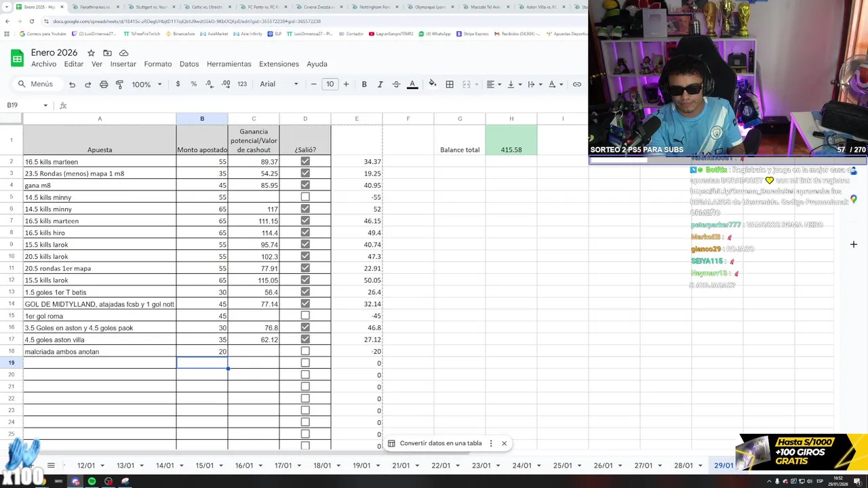Click Convertir datos en una tabla
Viewport: 868px width, 488px height.
tap(441, 443)
